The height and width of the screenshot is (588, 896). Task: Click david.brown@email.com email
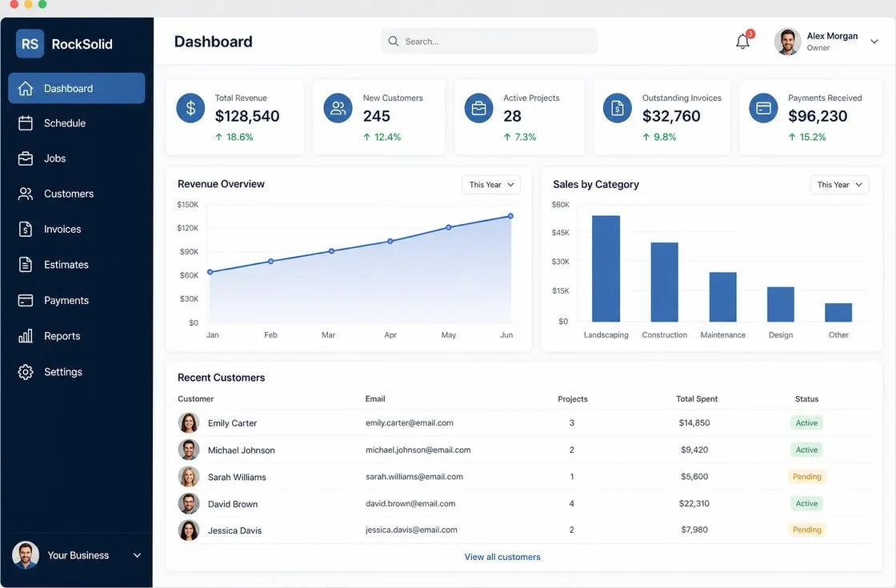coord(410,503)
